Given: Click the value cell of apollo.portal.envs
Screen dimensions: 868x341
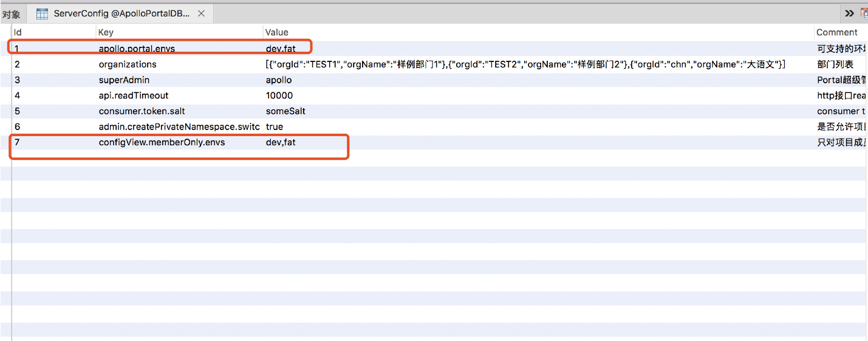Looking at the screenshot, I should click(538, 49).
